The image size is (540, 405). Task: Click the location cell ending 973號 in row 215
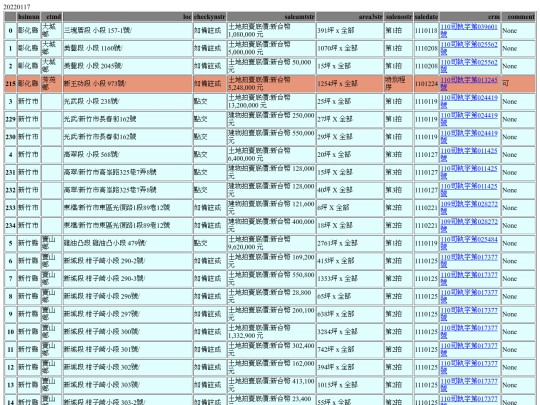coord(127,83)
